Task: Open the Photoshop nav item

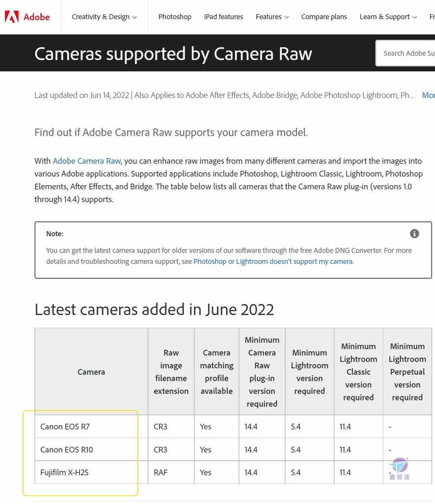Action: [175, 17]
